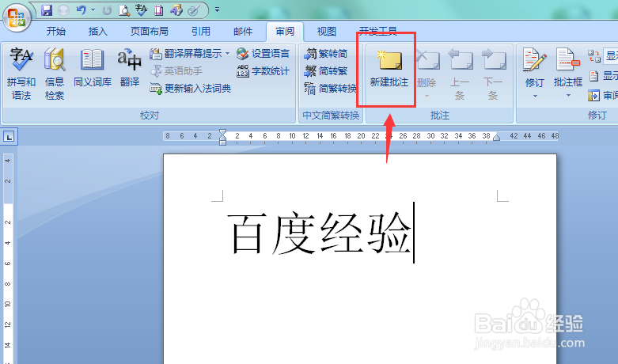The width and height of the screenshot is (618, 364).
Task: Click the disabled 英语助手 item
Action: pyautogui.click(x=176, y=71)
